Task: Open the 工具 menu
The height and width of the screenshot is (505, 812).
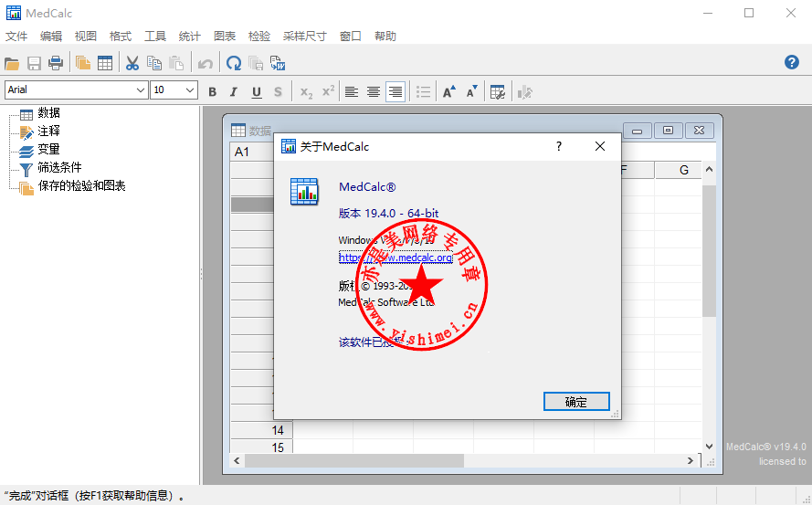Action: 155,37
